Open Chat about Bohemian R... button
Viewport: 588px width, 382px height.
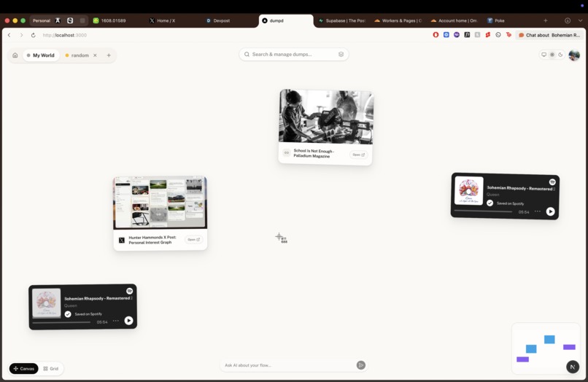point(549,35)
